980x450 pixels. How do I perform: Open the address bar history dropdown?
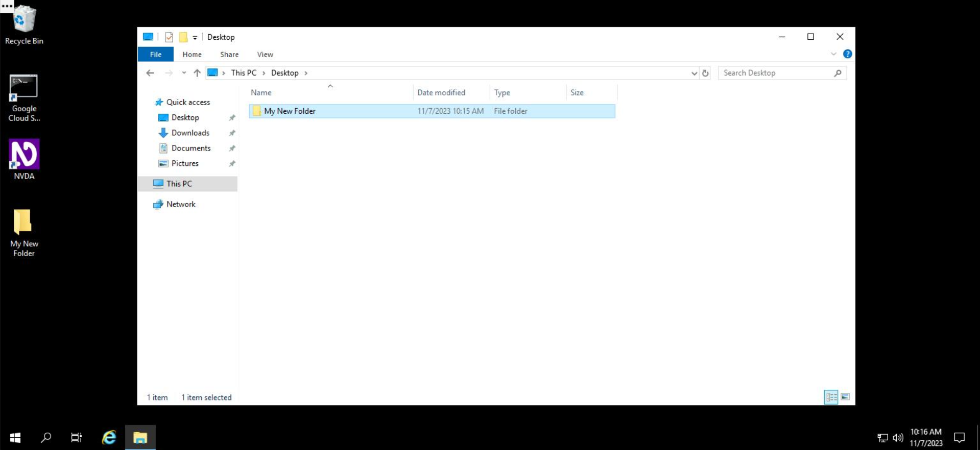pos(694,73)
